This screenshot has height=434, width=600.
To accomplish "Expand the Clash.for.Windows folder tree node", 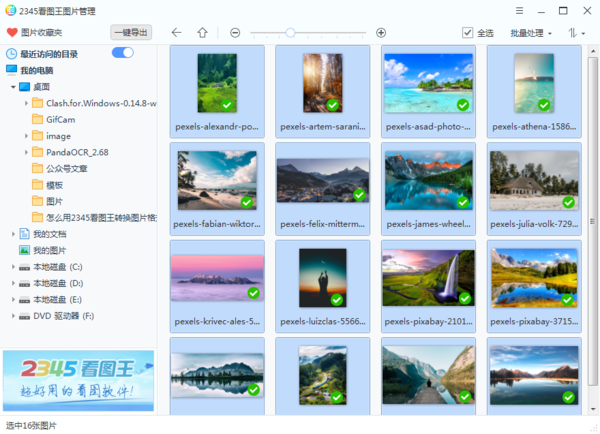I will 24,103.
